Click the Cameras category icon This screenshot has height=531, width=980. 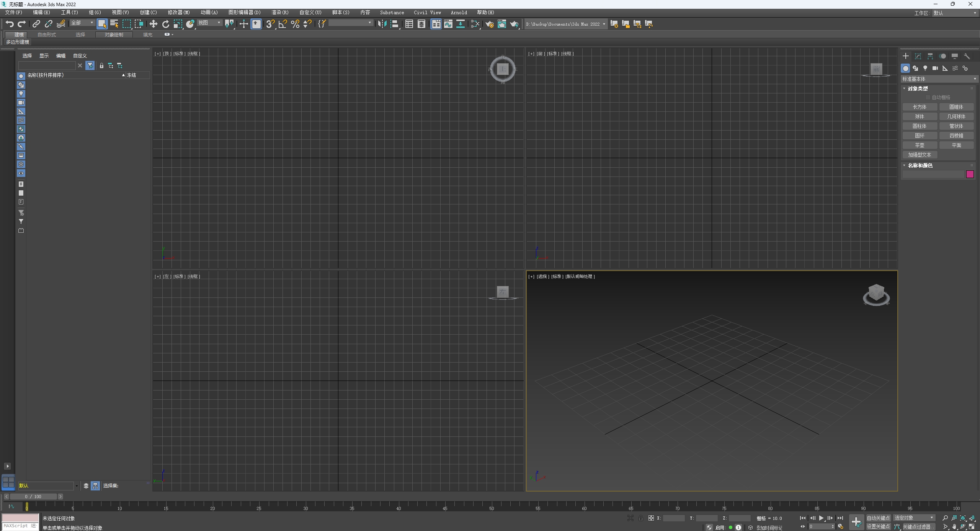coord(935,68)
